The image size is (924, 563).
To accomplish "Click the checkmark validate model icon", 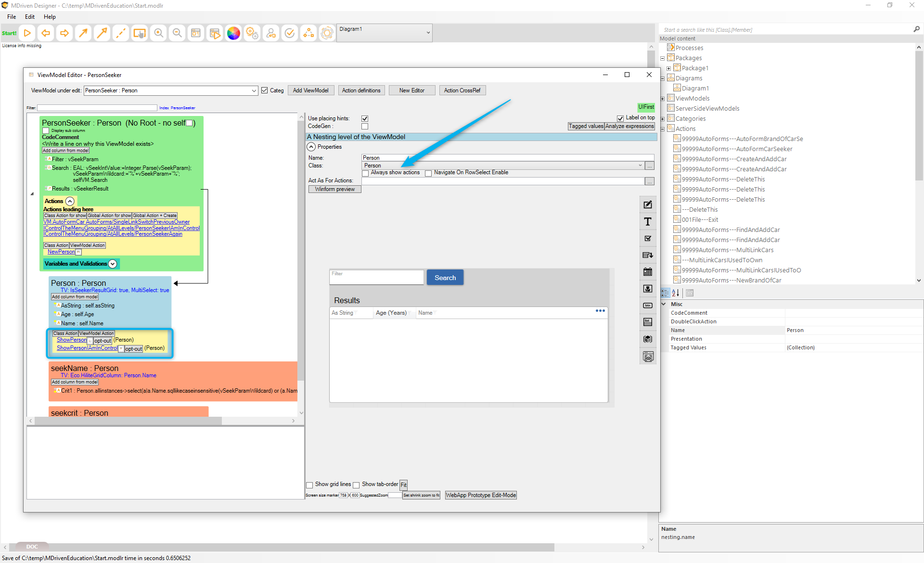I will (290, 33).
